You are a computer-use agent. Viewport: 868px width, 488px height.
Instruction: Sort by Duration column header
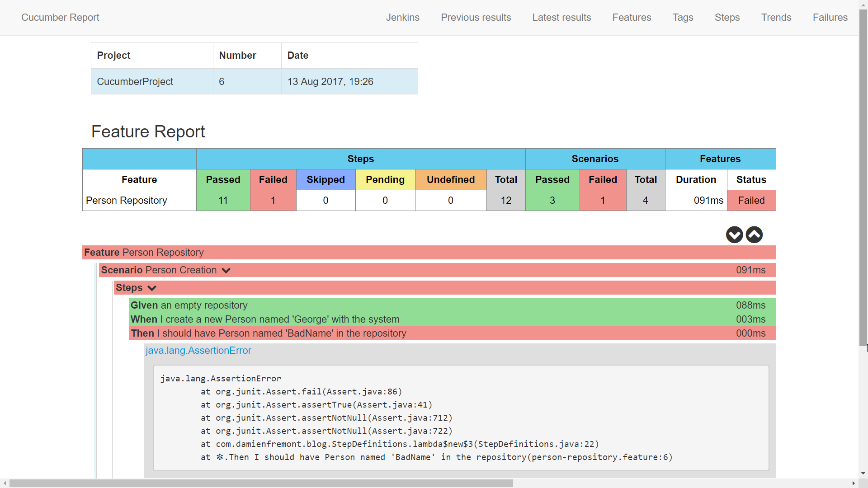click(696, 180)
